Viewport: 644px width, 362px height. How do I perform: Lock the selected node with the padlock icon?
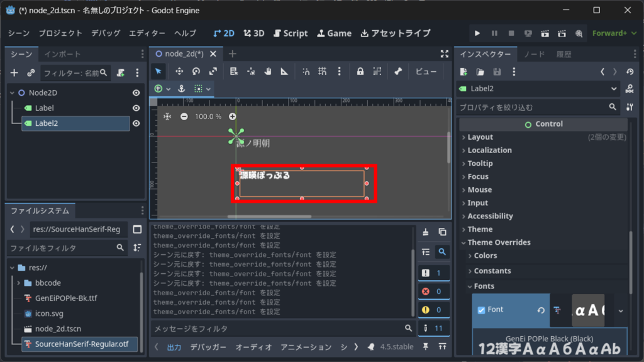pos(360,72)
